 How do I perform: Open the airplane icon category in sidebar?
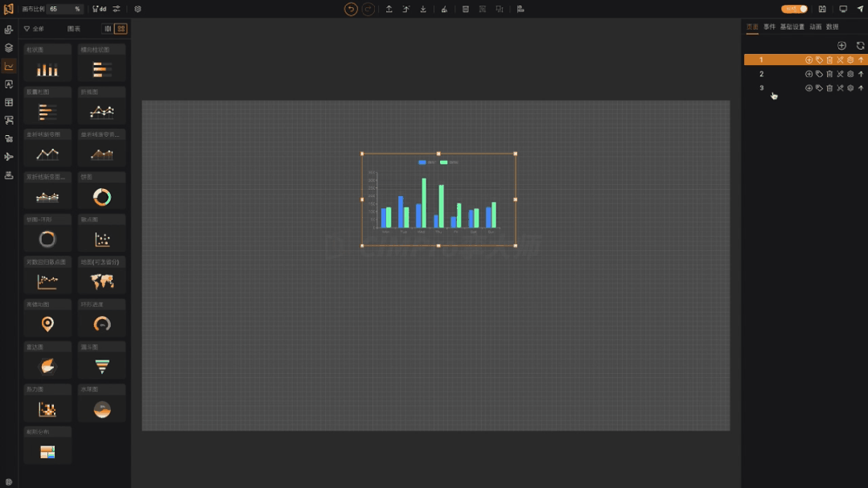click(9, 157)
